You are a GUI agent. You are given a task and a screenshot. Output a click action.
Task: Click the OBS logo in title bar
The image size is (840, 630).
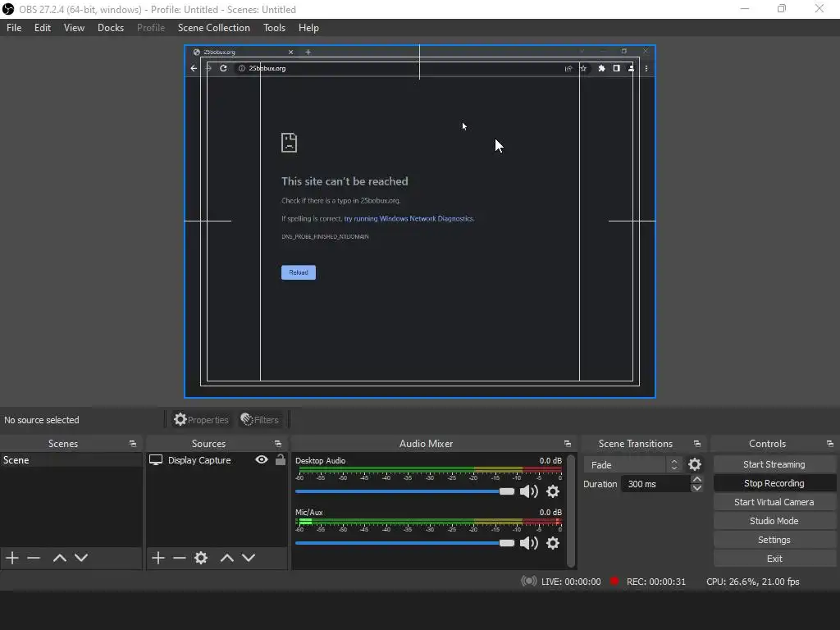click(8, 9)
